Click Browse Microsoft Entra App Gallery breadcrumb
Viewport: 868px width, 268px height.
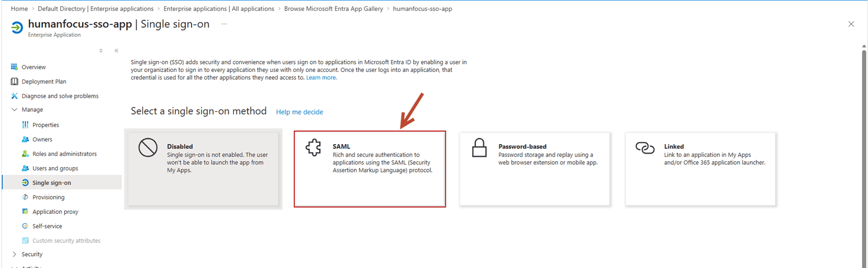[x=334, y=9]
